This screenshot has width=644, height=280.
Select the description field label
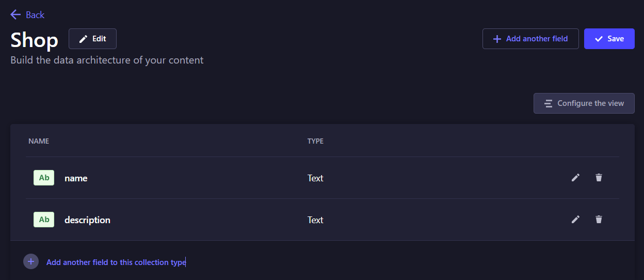(87, 220)
